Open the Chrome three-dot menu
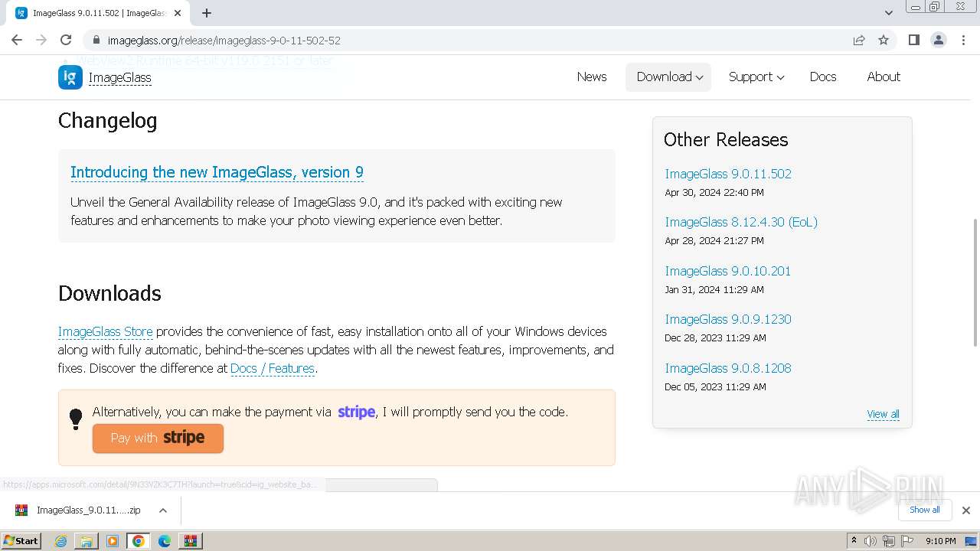The image size is (980, 551). click(963, 40)
